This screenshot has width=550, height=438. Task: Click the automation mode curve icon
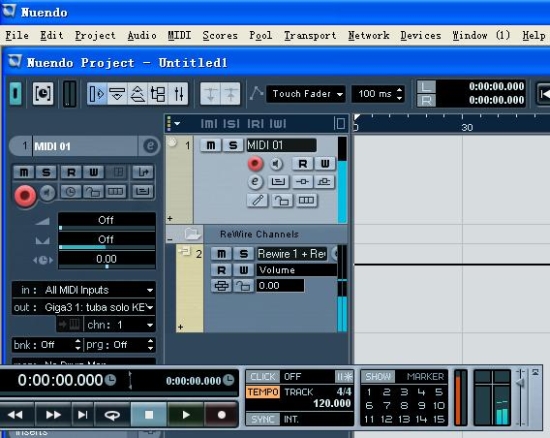coord(256,93)
